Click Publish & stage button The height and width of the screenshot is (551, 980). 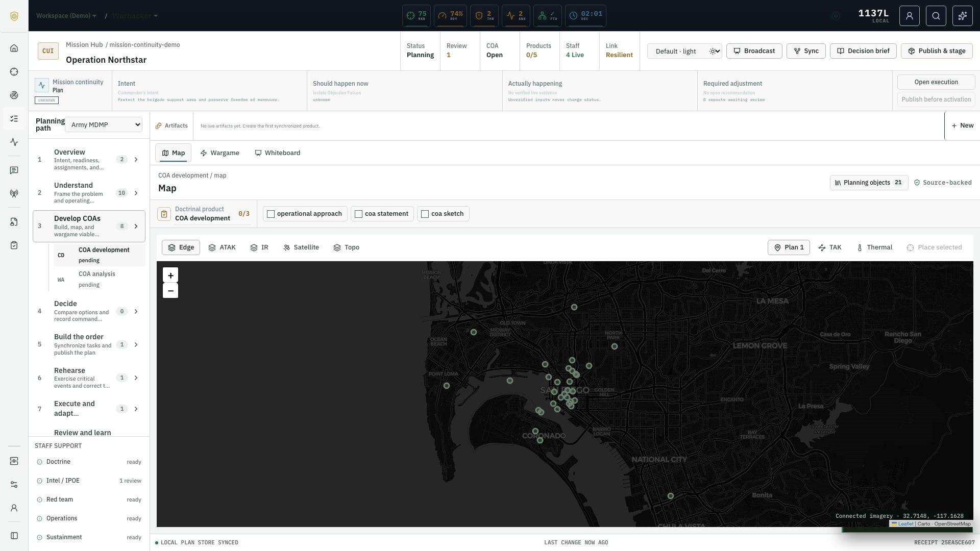point(937,51)
